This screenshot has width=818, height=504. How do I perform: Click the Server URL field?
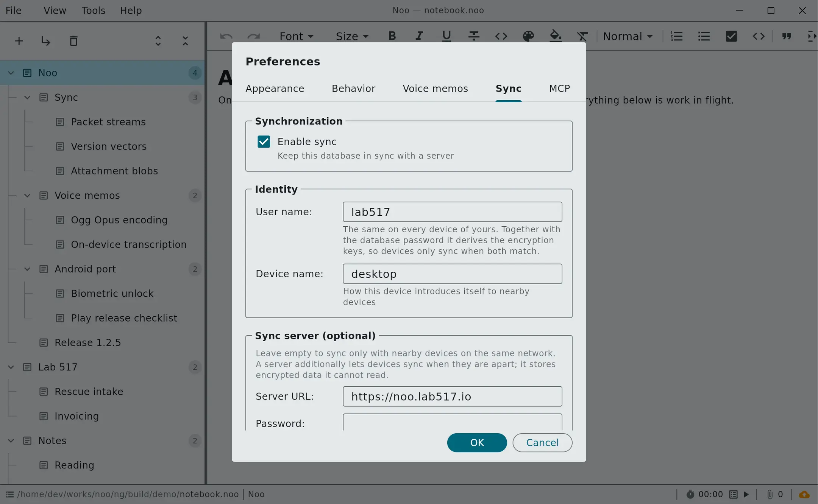pos(452,397)
